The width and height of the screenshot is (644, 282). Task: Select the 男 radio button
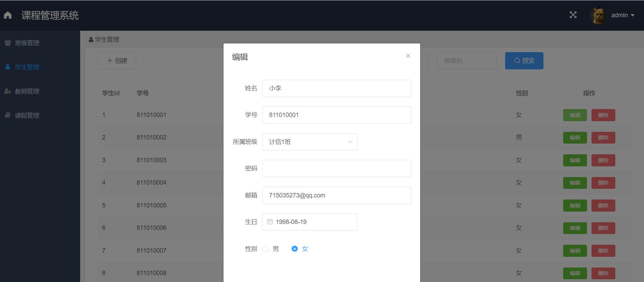pyautogui.click(x=265, y=249)
